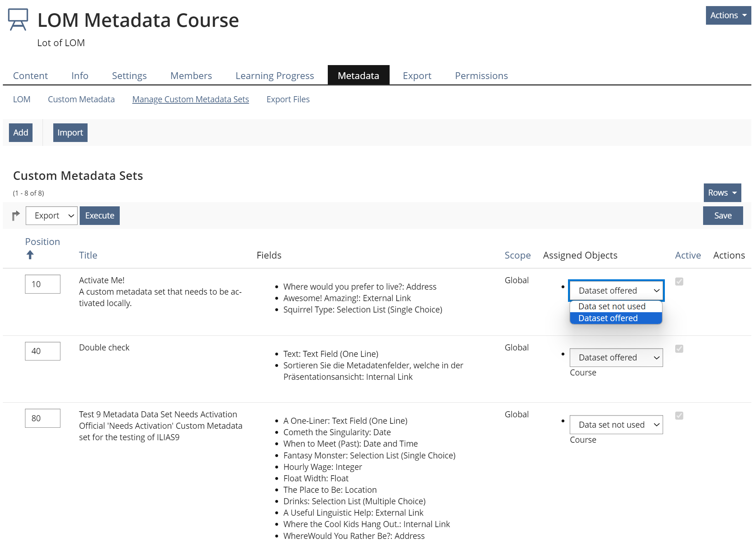The height and width of the screenshot is (545, 756).
Task: Click the Import button
Action: [x=70, y=133]
